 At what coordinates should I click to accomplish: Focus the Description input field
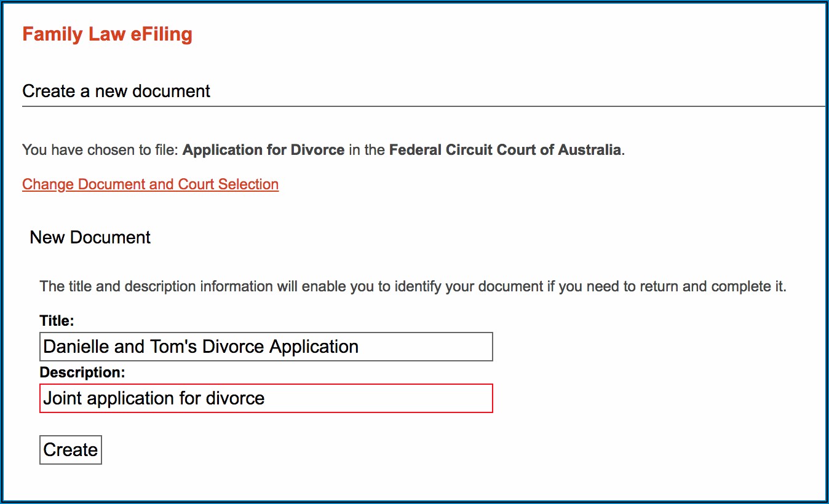(266, 398)
